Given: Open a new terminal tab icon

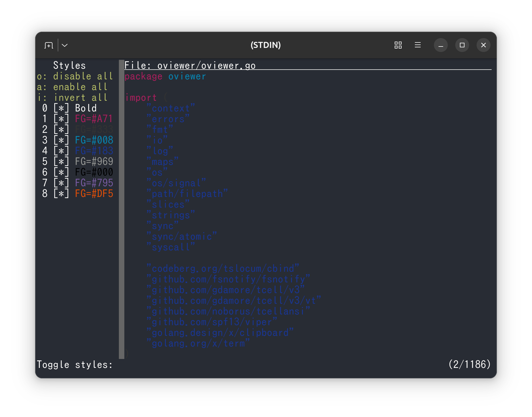Looking at the screenshot, I should (x=49, y=45).
